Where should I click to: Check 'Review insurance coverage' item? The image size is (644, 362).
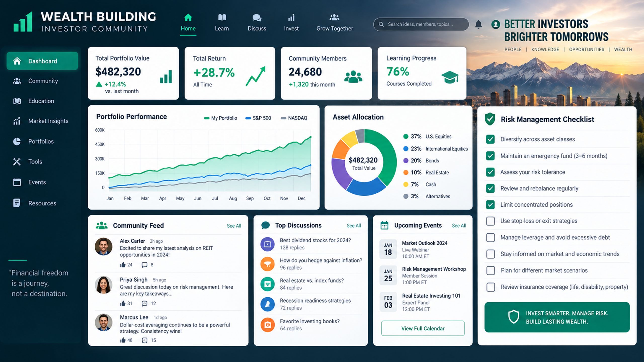pos(491,287)
